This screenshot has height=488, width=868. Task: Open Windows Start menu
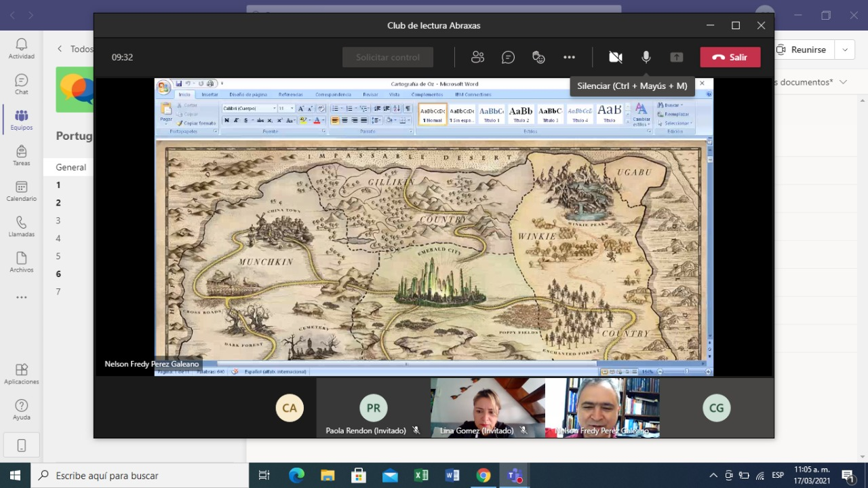coord(15,475)
